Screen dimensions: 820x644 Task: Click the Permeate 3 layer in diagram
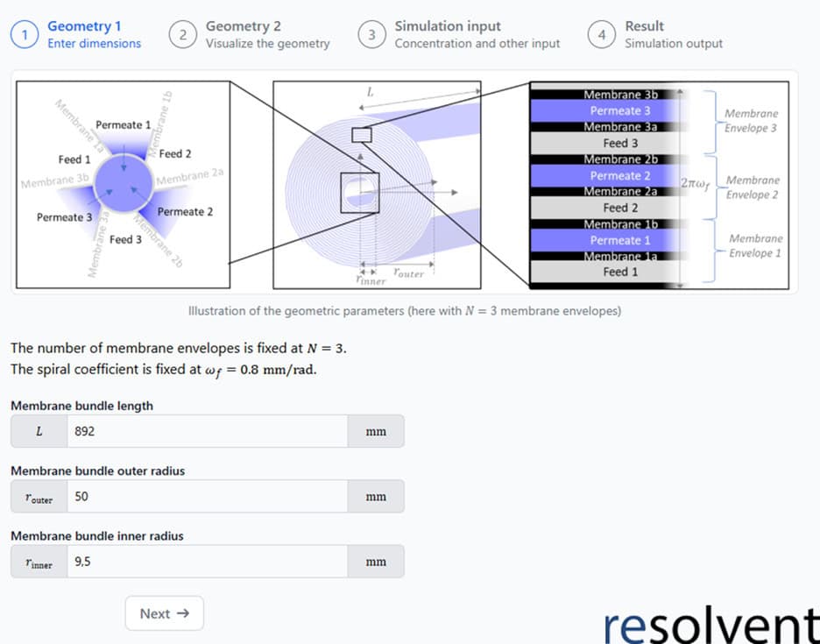620,111
